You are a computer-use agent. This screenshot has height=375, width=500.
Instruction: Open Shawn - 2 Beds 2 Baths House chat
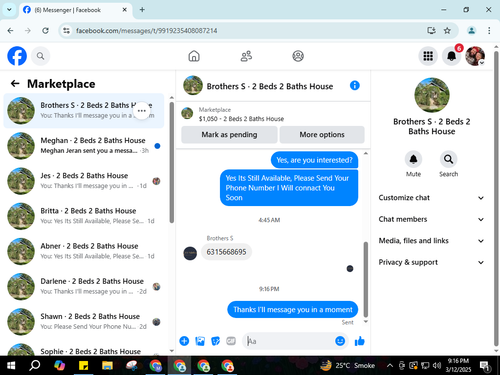click(x=84, y=322)
